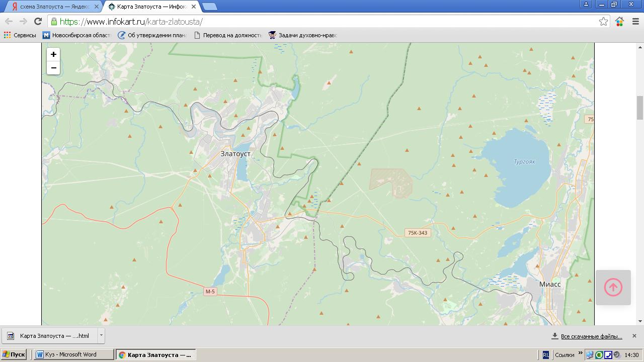
Task: Expand the taskbar Ссылки toolbar chevron
Action: [x=580, y=353]
